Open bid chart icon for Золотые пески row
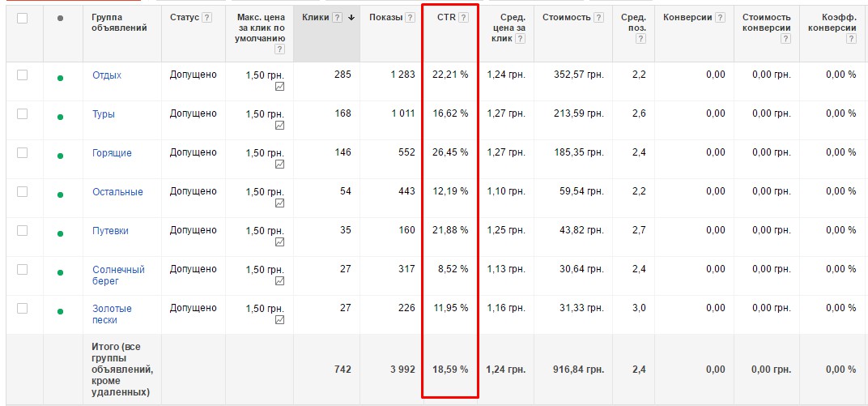This screenshot has height=406, width=868. pos(279,320)
